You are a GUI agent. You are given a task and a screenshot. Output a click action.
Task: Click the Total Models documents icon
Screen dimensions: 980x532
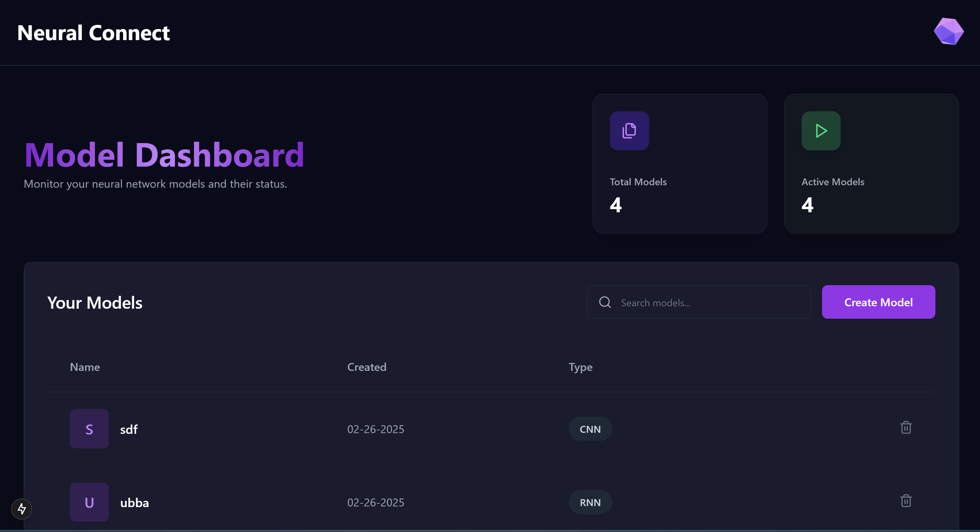629,131
